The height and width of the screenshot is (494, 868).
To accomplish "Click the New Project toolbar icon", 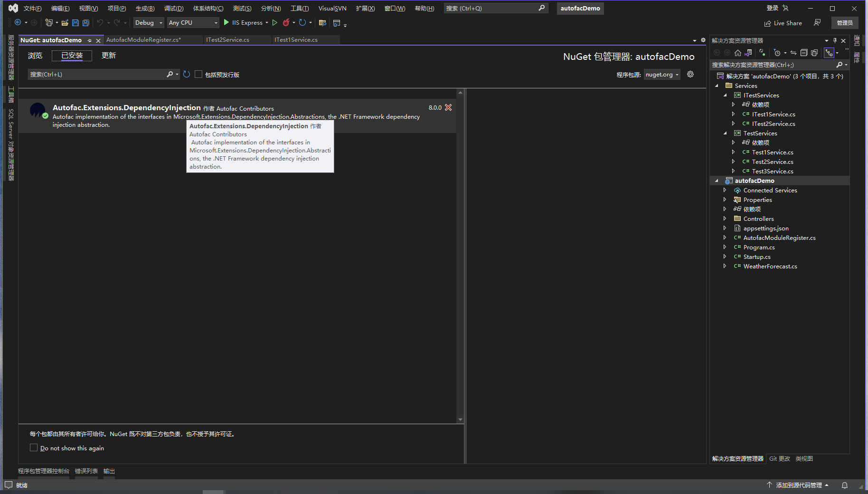I will click(x=48, y=22).
